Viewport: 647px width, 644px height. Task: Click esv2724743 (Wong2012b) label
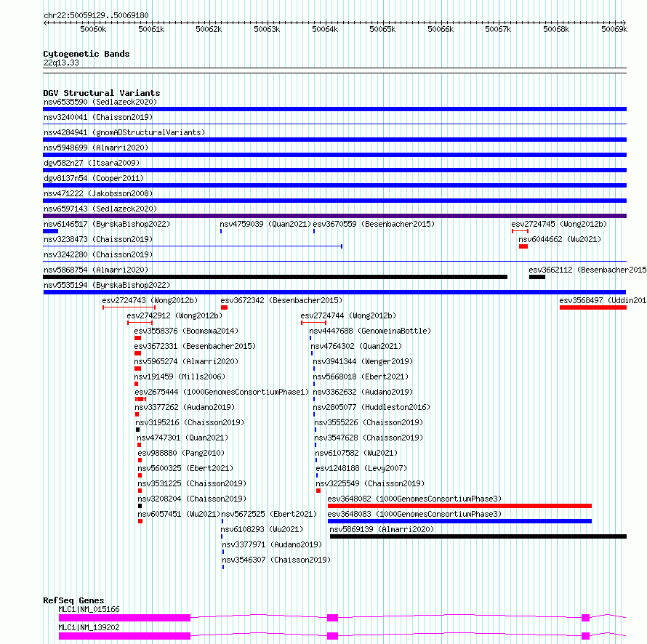pyautogui.click(x=150, y=300)
